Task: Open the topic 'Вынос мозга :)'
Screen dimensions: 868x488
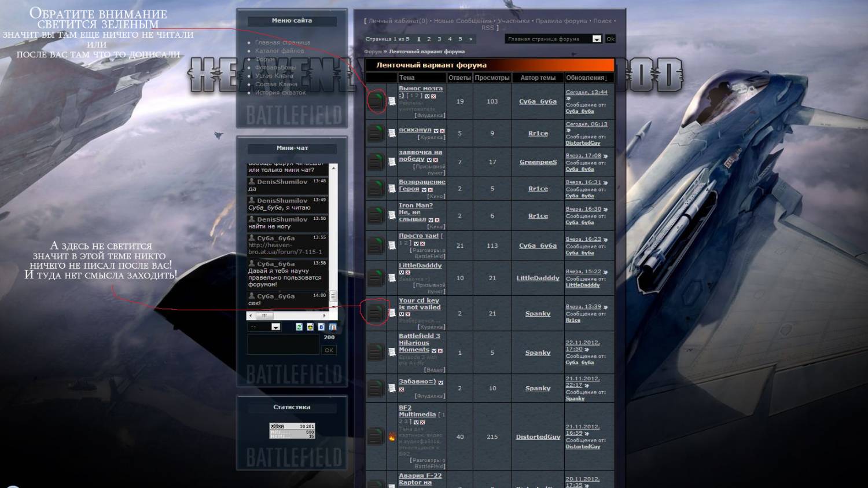Action: pos(421,91)
